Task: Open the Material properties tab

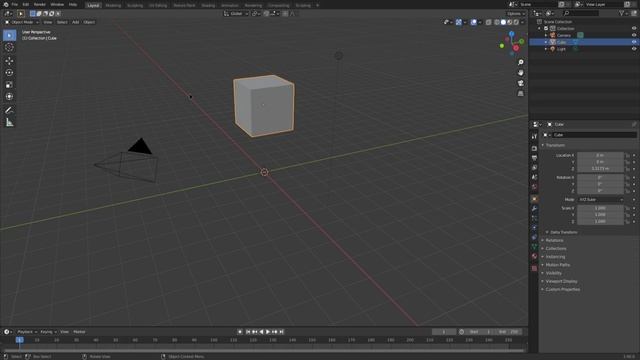Action: tap(534, 256)
